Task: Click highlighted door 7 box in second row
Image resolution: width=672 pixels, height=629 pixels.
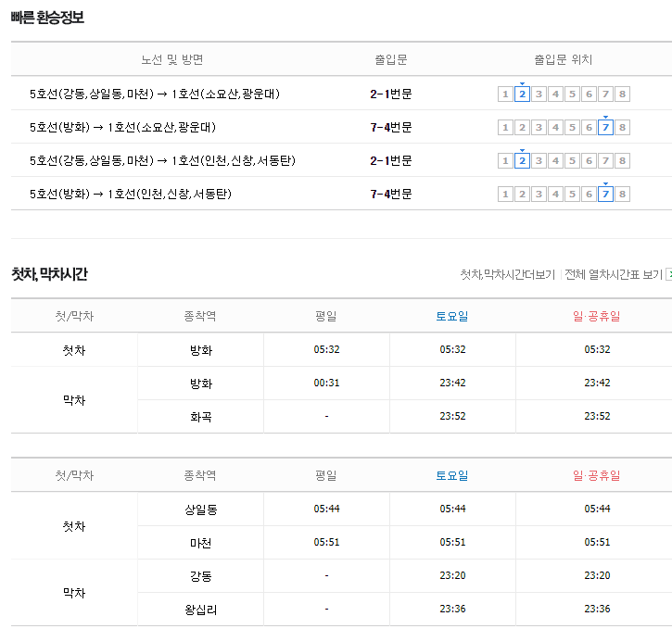Action: click(605, 127)
